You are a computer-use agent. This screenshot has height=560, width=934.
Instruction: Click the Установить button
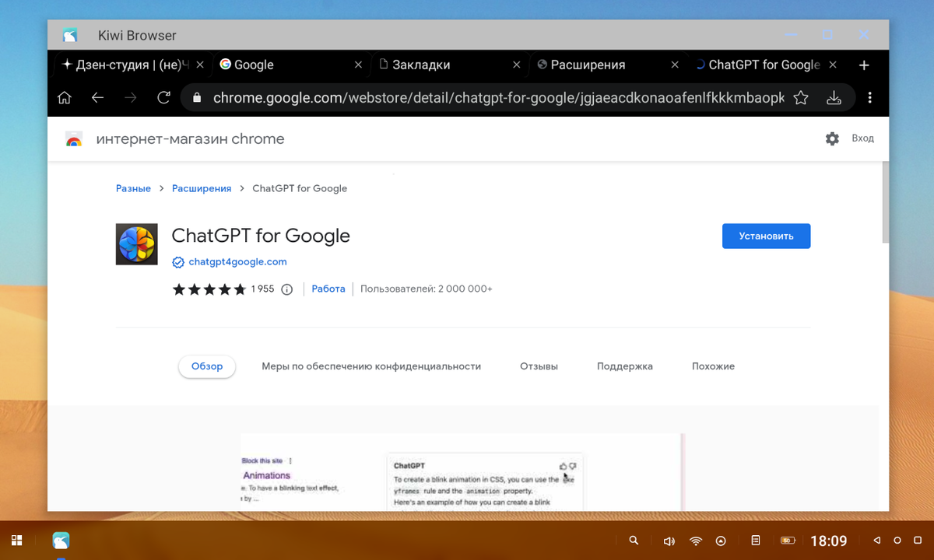767,236
